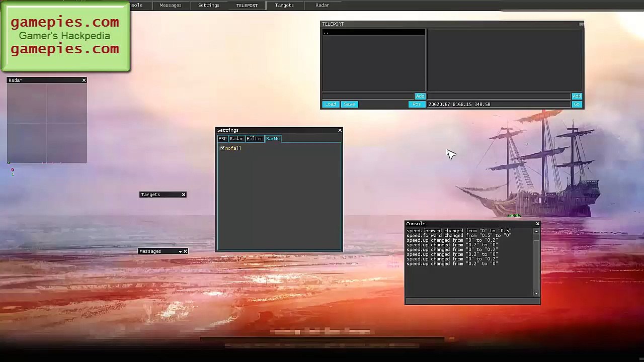This screenshot has width=644, height=362.
Task: Click the TELEPORT window title
Action: coord(333,24)
